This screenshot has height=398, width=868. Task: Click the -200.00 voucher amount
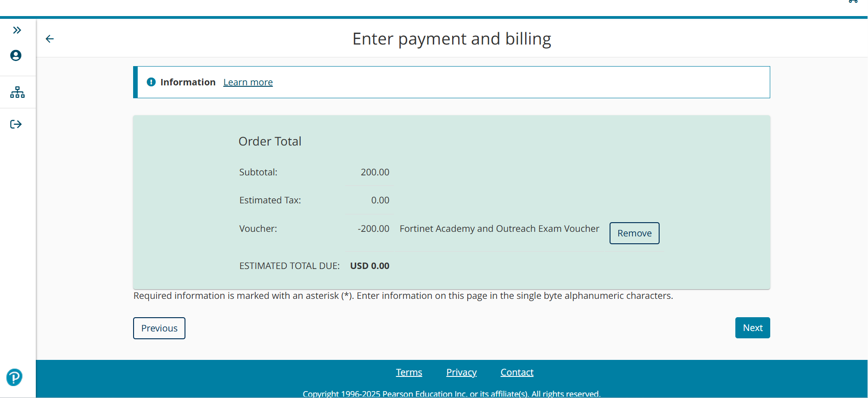373,229
